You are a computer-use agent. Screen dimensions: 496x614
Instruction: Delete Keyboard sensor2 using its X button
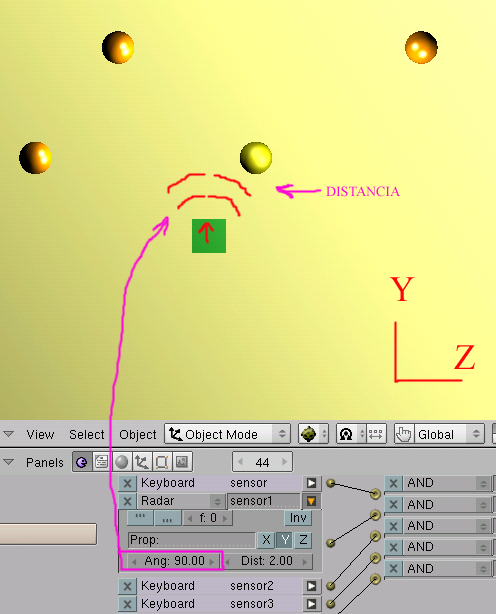[127, 586]
